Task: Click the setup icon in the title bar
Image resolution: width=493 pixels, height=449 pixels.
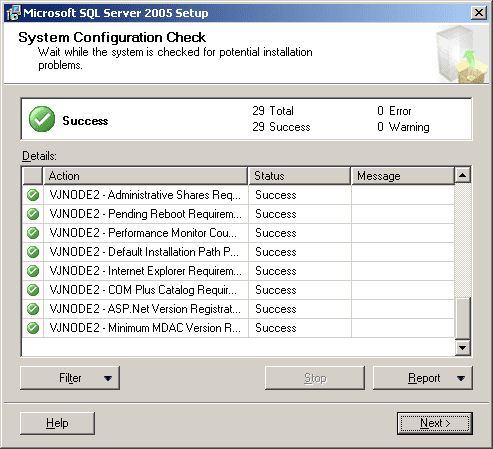Action: point(13,13)
